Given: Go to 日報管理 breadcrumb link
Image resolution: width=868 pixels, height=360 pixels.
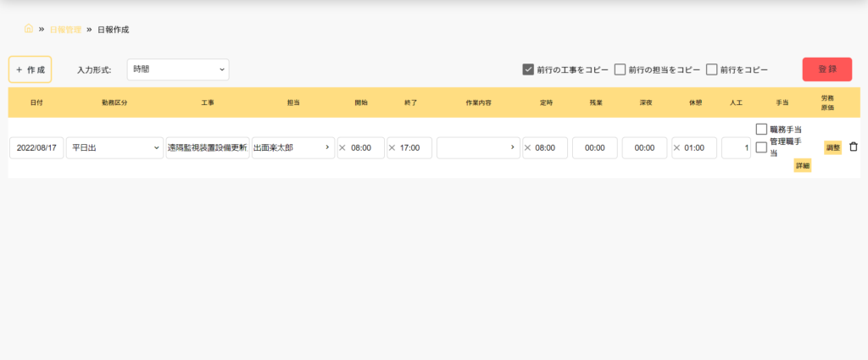Looking at the screenshot, I should 65,30.
